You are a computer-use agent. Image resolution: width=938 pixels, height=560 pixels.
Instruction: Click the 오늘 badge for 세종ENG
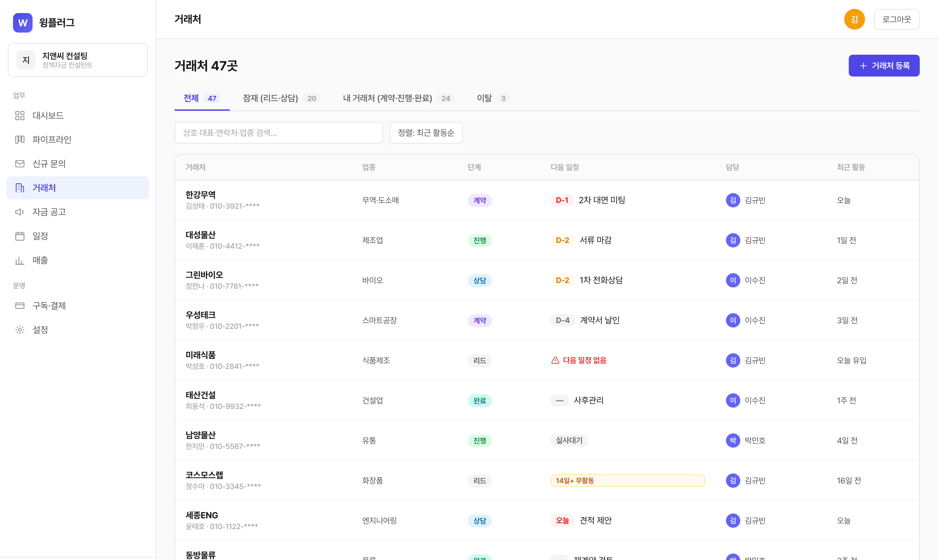(562, 520)
